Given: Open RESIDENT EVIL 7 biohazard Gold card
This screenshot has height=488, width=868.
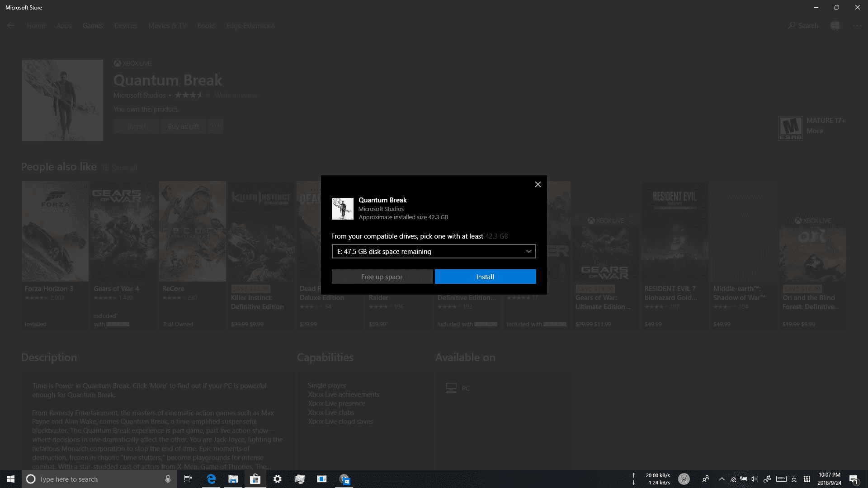Looking at the screenshot, I should pos(675,256).
